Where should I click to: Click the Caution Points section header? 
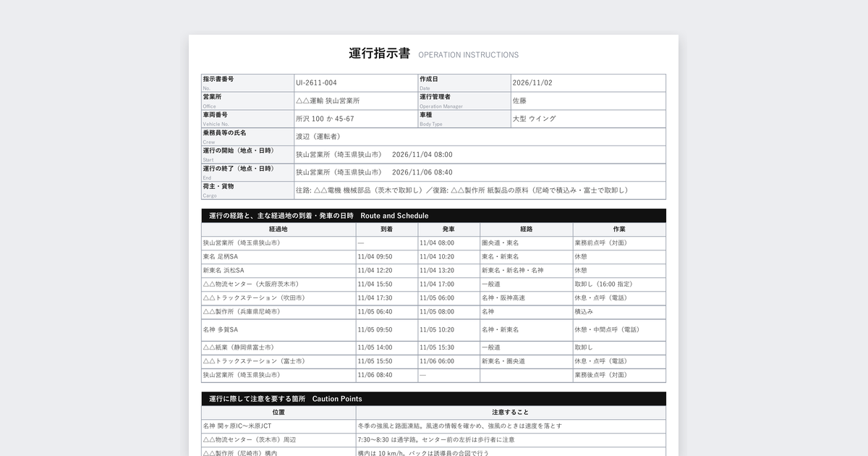click(x=434, y=399)
